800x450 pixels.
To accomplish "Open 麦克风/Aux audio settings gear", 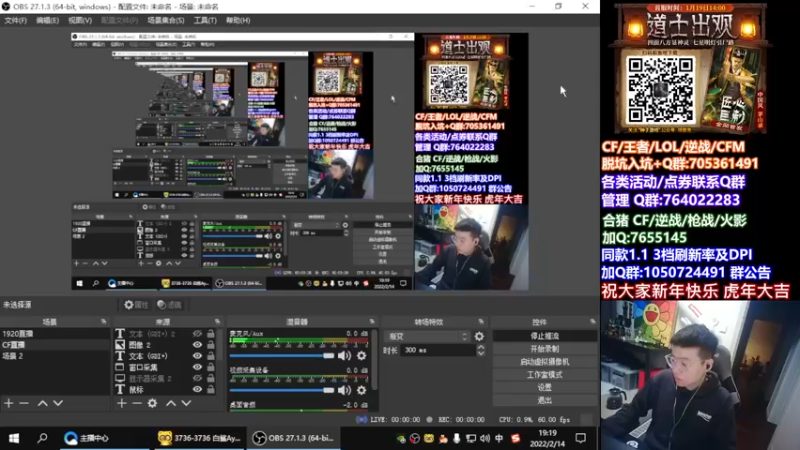I will [x=362, y=356].
